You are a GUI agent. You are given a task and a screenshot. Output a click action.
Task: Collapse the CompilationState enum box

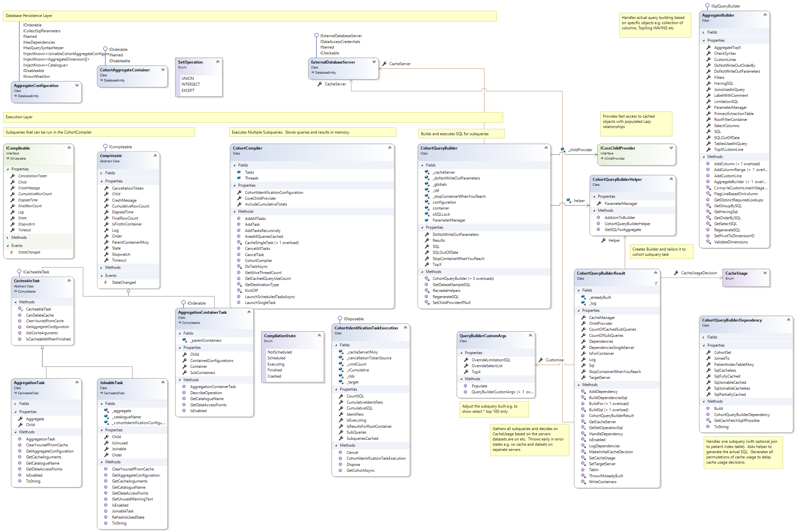coord(319,335)
